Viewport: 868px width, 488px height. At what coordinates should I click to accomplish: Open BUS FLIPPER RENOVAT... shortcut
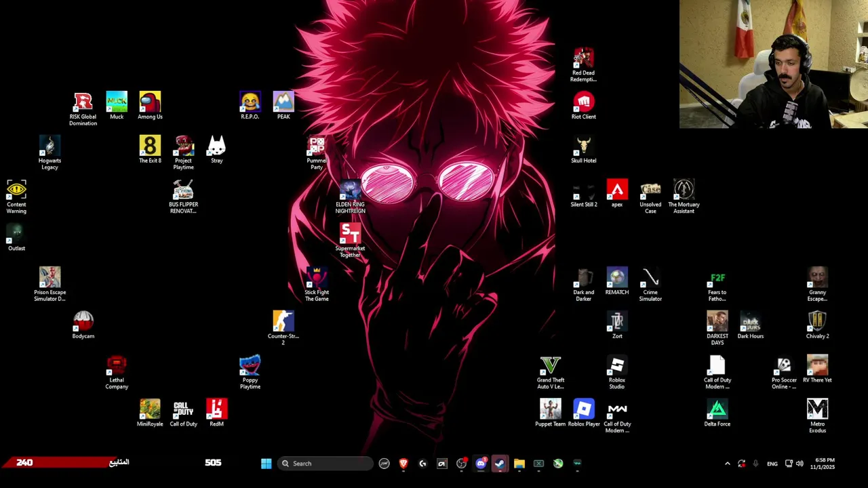coord(183,197)
